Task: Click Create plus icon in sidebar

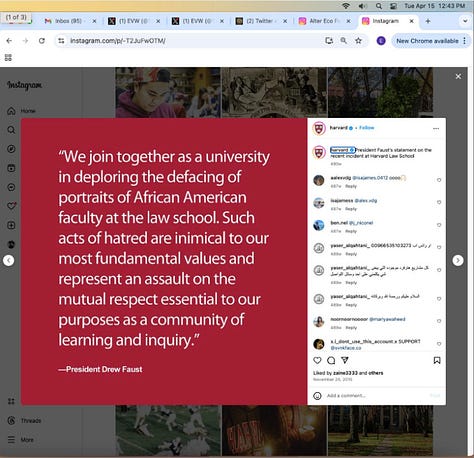Action: (11, 225)
